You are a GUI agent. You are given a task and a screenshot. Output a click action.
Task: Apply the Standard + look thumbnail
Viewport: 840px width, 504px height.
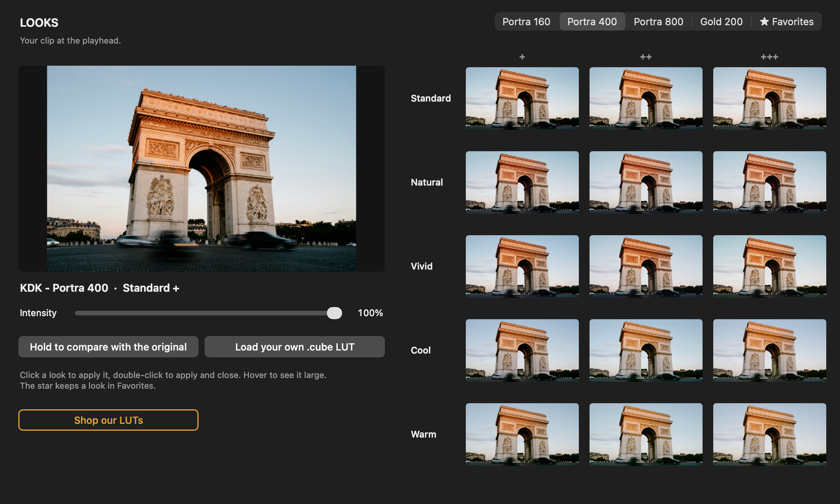click(x=522, y=98)
